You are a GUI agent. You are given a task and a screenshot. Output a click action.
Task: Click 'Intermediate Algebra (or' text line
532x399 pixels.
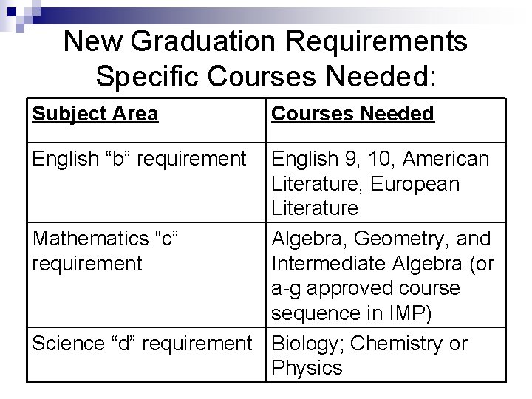point(383,264)
